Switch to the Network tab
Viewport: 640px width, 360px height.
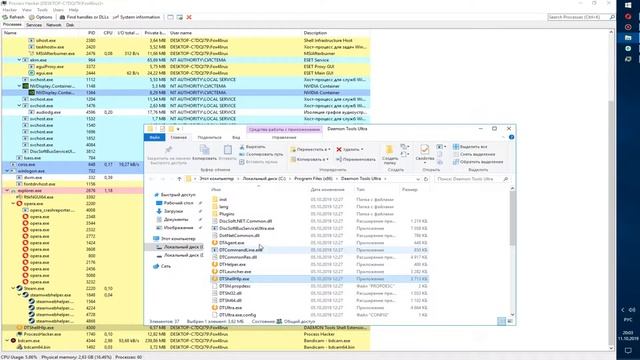coord(53,25)
